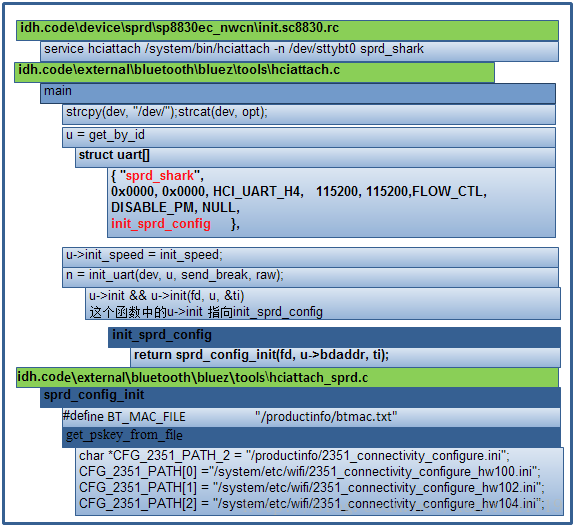Select the 'service hciattach' command line row
Viewport: 574px width, 526px height.
pyautogui.click(x=299, y=51)
